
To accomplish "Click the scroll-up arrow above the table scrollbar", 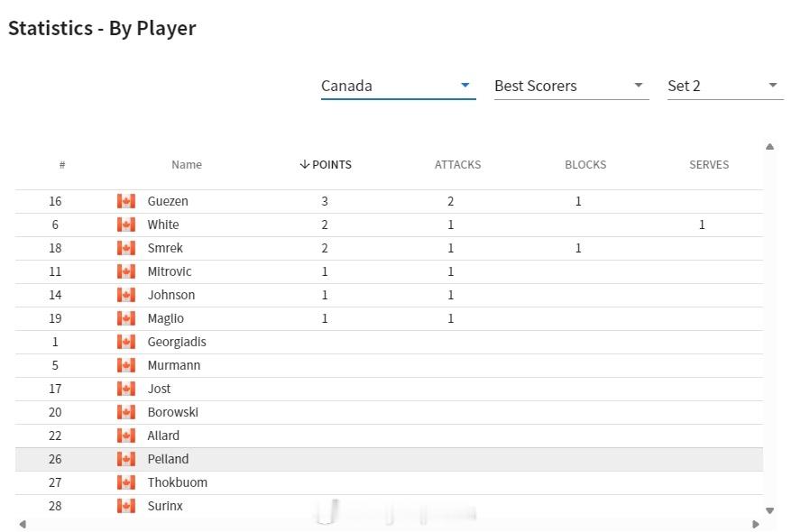I will tap(769, 146).
